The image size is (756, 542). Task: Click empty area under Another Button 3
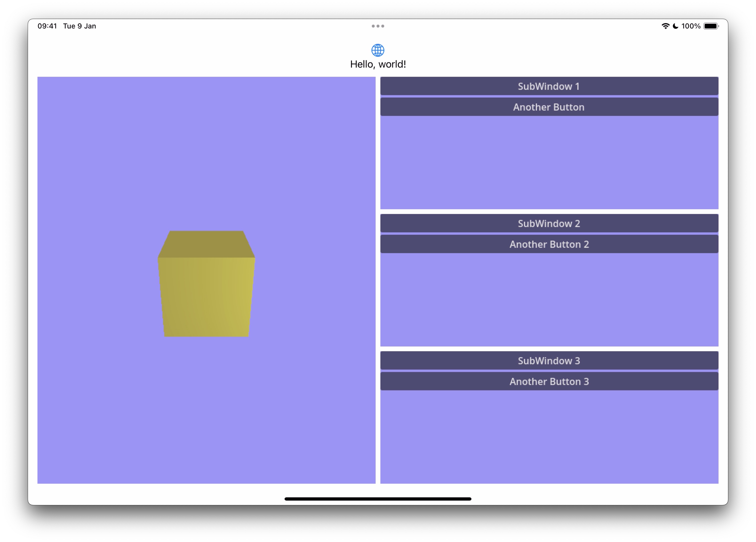coord(549,437)
